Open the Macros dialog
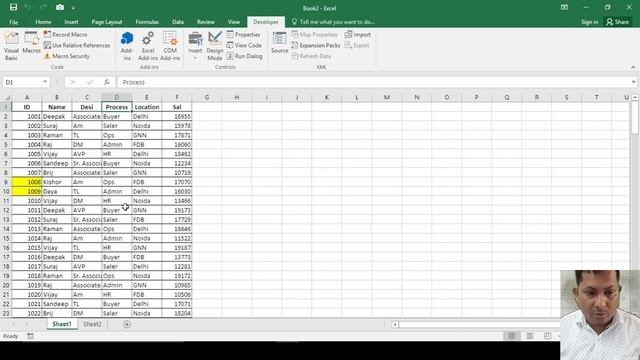Screen dimensions: 640x360 pyautogui.click(x=31, y=43)
